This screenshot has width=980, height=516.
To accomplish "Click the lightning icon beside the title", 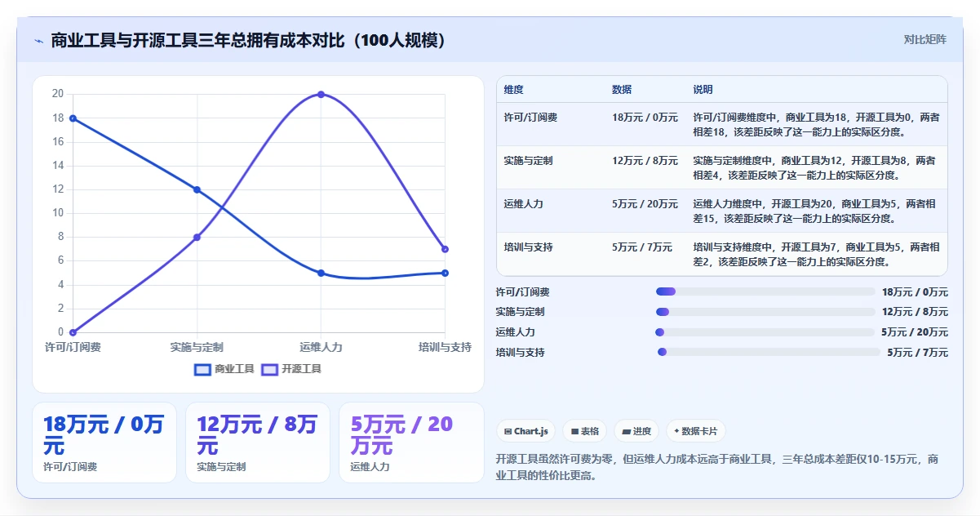I will point(38,41).
